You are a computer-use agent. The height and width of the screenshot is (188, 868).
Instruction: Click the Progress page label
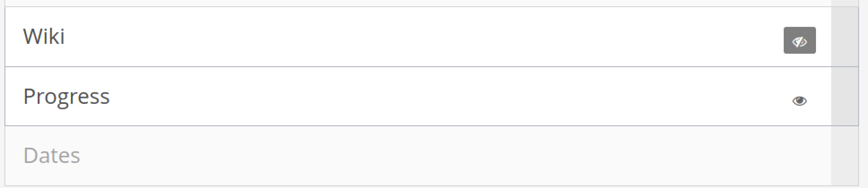coord(66,97)
